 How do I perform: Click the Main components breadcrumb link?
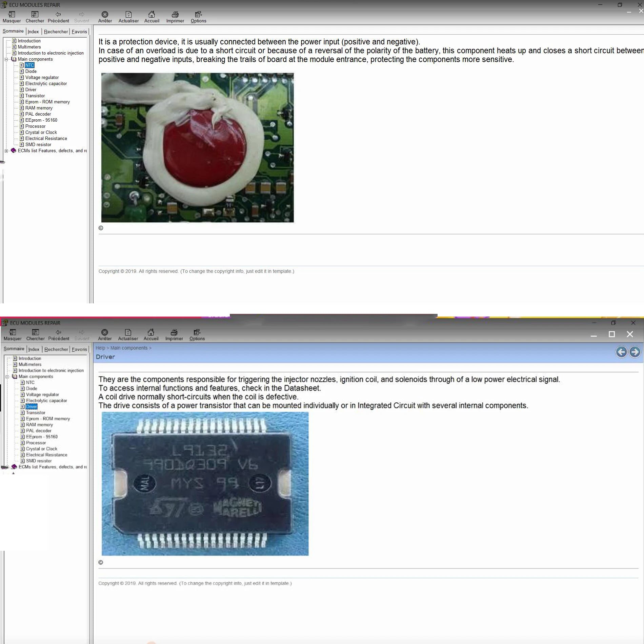point(130,348)
